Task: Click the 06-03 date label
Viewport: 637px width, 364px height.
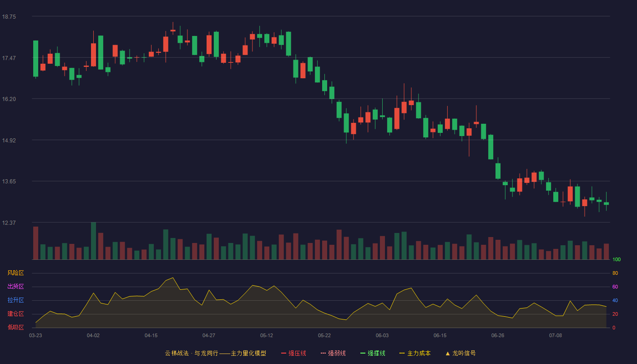Action: pos(382,335)
